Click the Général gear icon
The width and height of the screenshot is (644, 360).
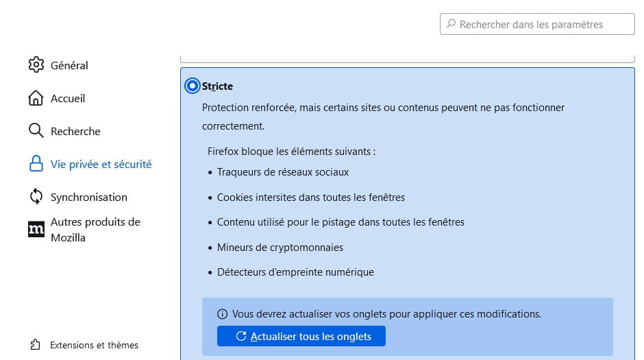coord(36,65)
